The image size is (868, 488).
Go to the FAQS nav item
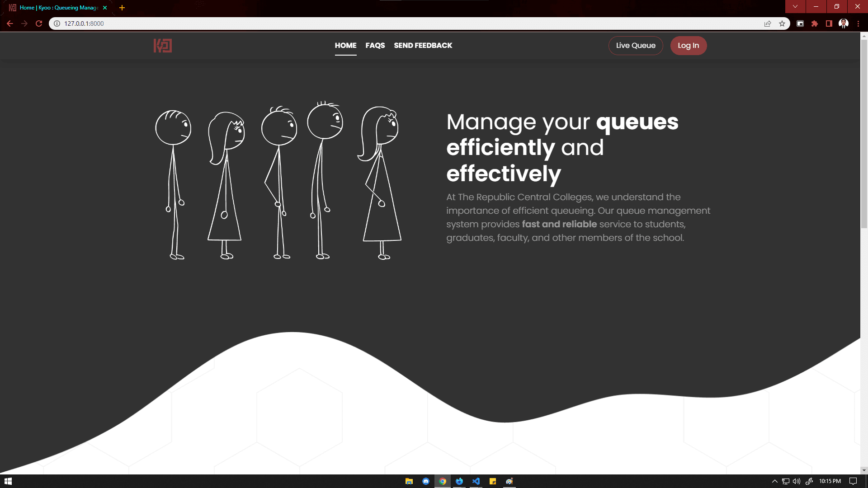375,46
